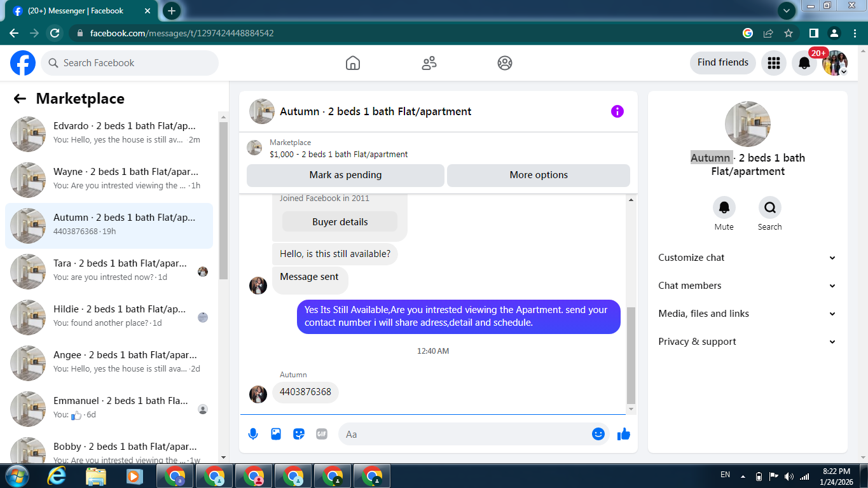Image resolution: width=868 pixels, height=488 pixels.
Task: Click the chat messages scrollbar thumb
Action: point(631,355)
